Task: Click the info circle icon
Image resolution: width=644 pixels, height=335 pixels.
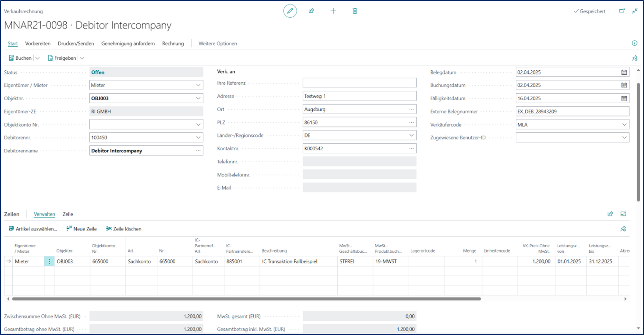Action: click(634, 43)
